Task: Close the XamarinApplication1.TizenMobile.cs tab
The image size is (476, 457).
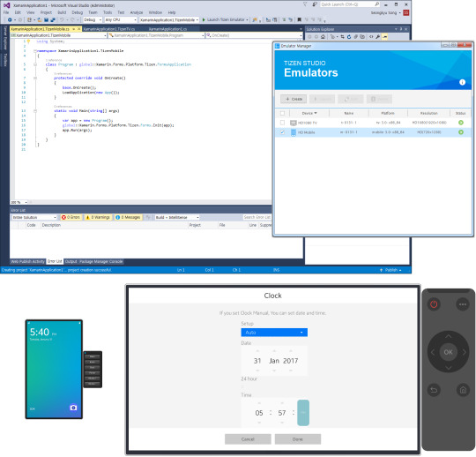Action: (79, 29)
